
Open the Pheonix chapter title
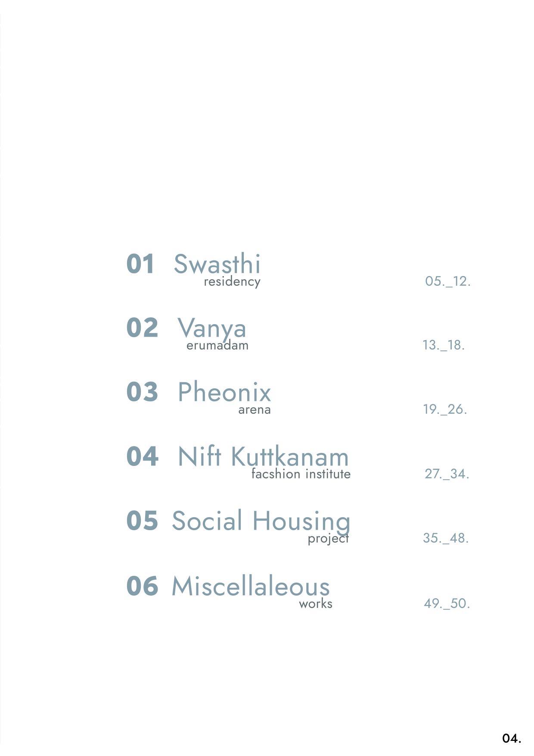224,392
